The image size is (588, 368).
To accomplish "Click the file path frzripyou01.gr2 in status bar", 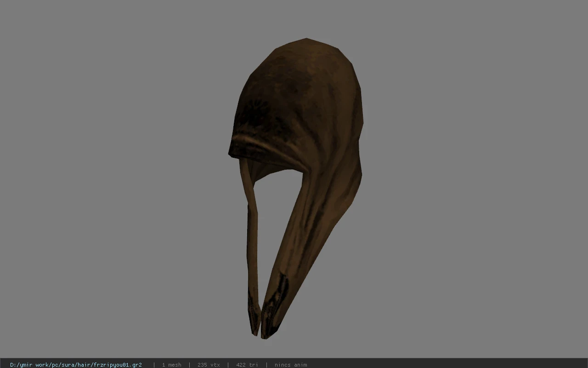I will coord(76,365).
